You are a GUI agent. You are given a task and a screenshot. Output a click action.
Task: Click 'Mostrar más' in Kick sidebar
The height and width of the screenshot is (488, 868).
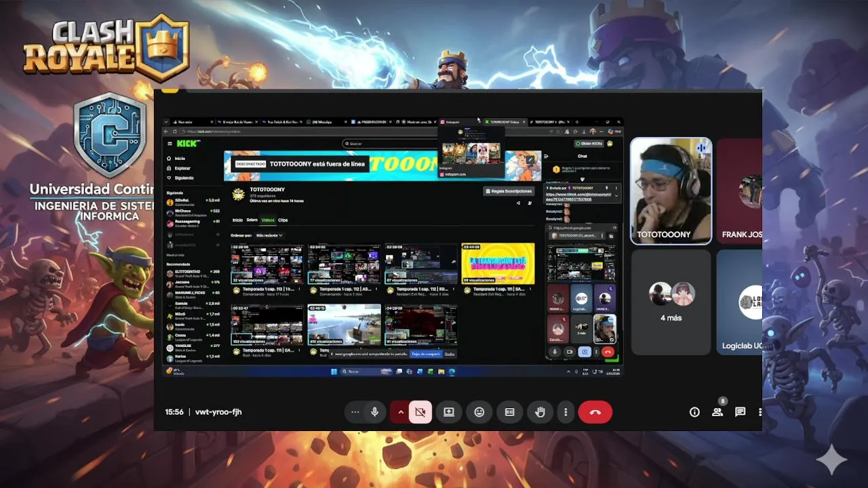coord(175,255)
